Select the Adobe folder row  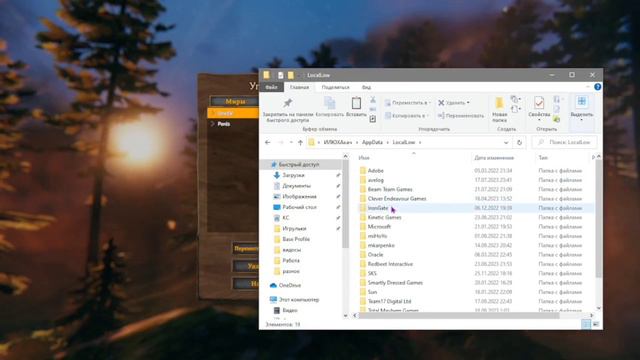click(476, 171)
